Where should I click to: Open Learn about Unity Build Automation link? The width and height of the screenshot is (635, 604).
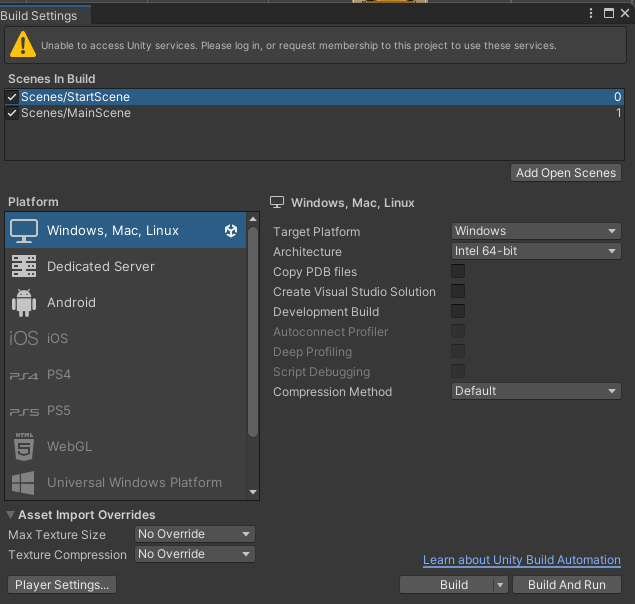pyautogui.click(x=522, y=560)
